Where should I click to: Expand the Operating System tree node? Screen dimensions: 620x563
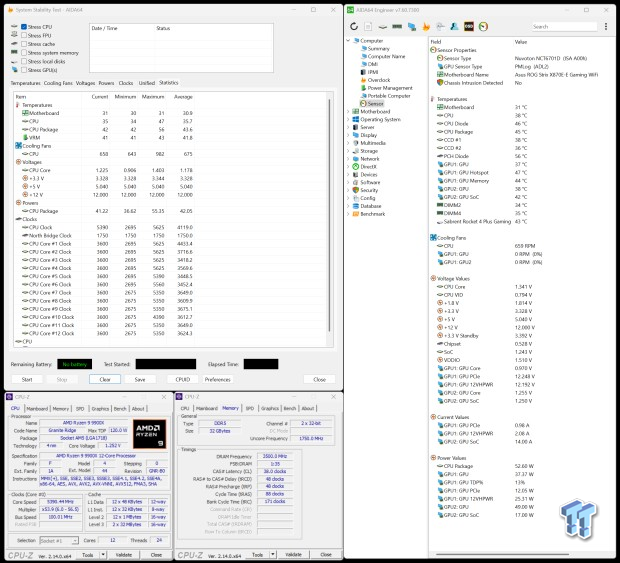[348, 119]
